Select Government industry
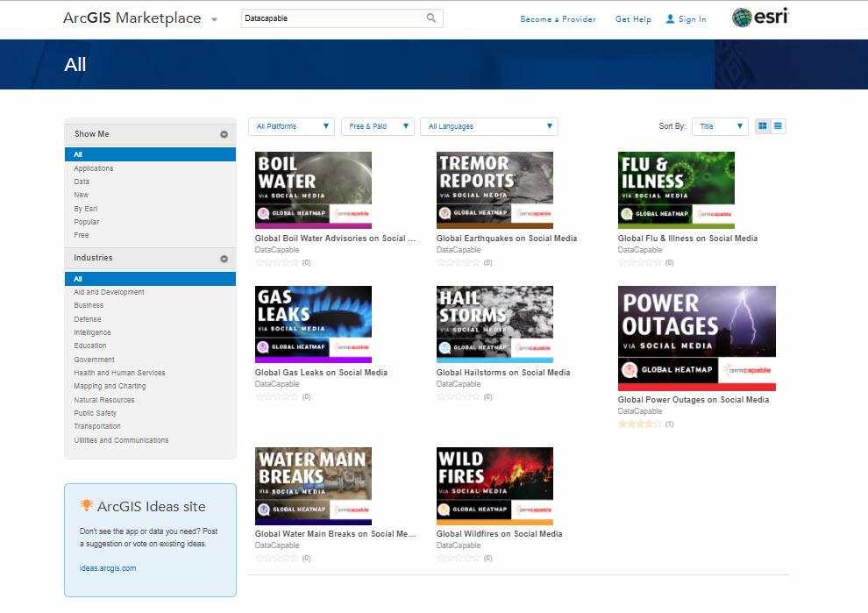Image resolution: width=868 pixels, height=613 pixels. [94, 360]
